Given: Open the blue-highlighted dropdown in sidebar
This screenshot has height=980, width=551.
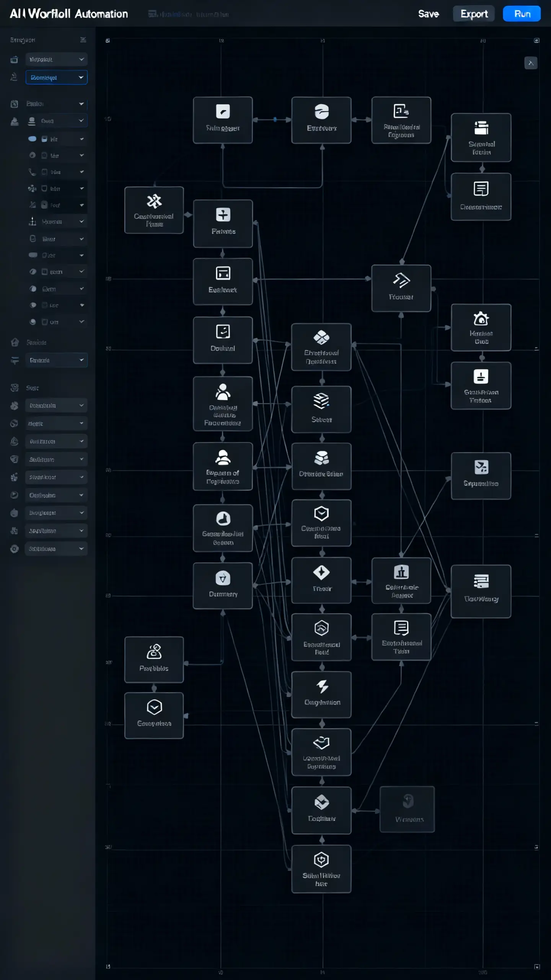Looking at the screenshot, I should (x=56, y=77).
